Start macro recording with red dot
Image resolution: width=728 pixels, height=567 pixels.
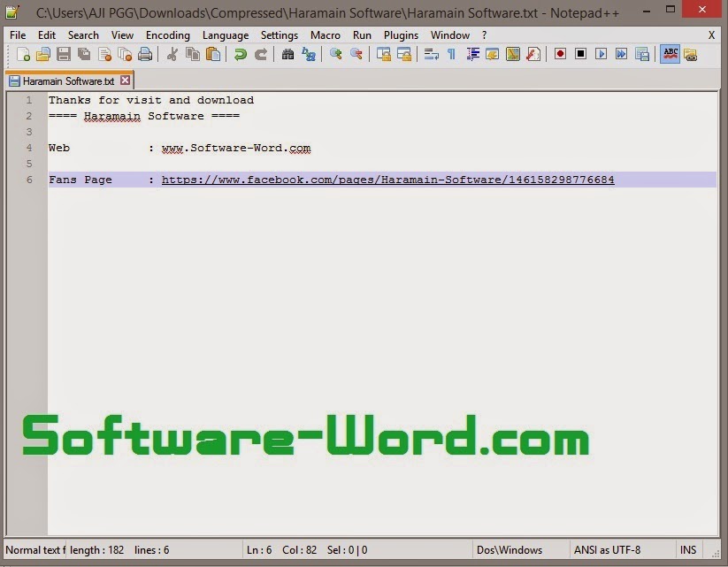pos(560,54)
